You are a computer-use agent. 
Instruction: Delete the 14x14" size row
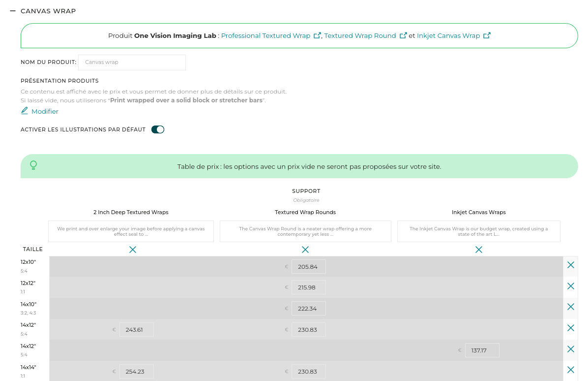tap(570, 370)
